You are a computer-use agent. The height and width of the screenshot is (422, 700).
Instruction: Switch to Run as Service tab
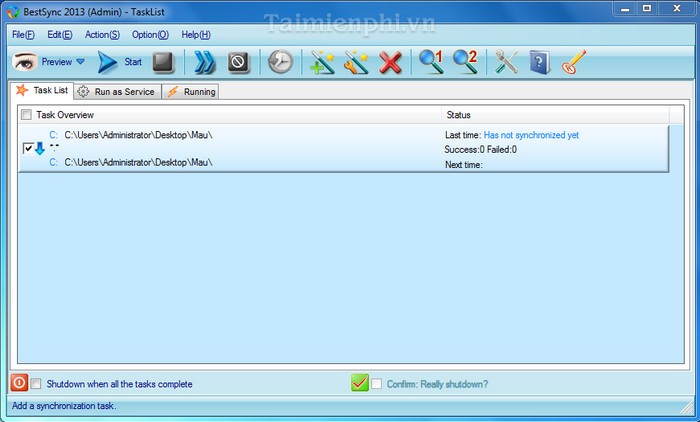(118, 92)
